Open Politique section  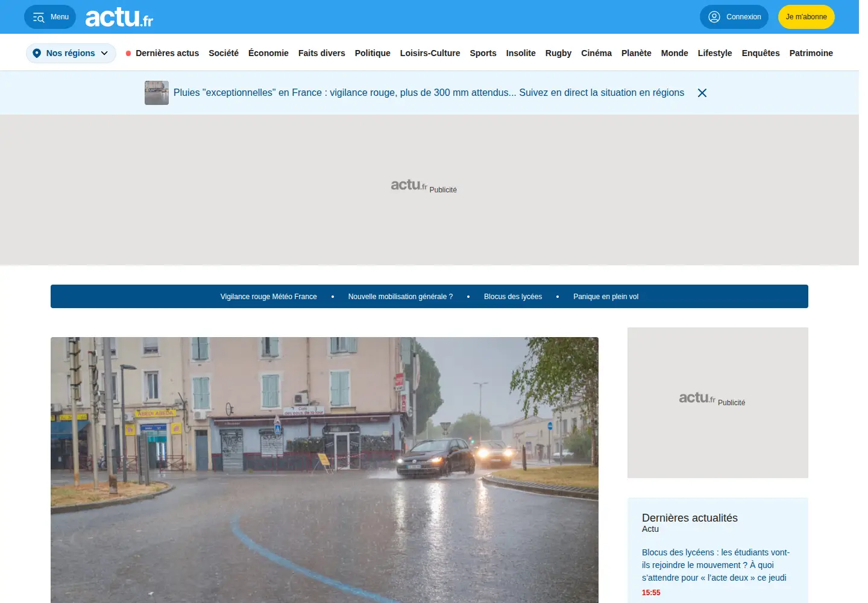(x=373, y=53)
